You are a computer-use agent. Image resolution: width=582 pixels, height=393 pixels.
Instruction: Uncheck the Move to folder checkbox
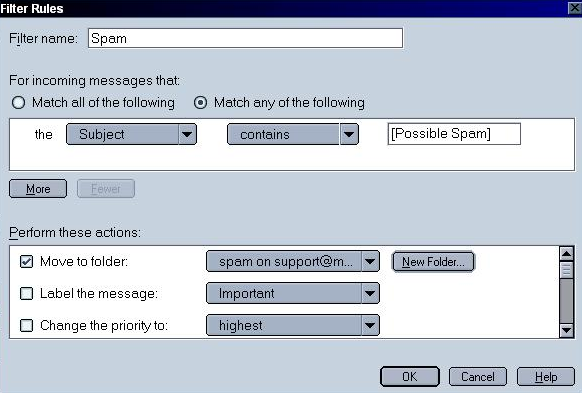click(26, 262)
